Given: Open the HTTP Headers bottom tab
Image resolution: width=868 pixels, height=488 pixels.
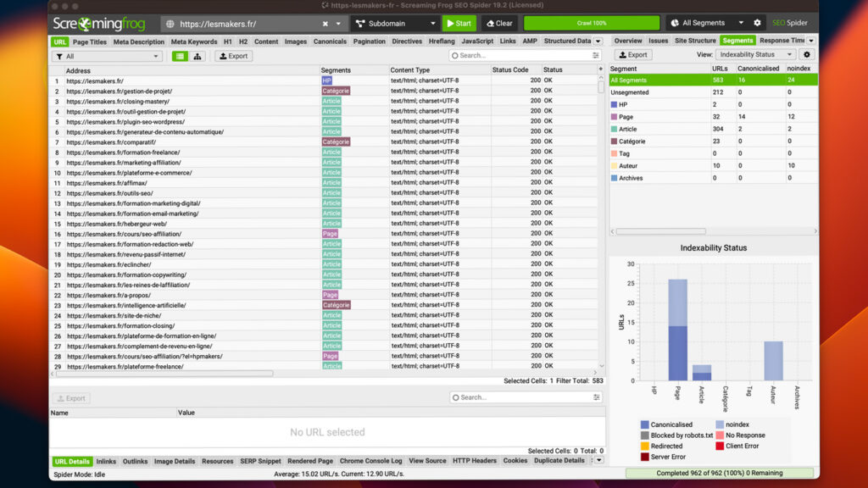Looking at the screenshot, I should [475, 461].
